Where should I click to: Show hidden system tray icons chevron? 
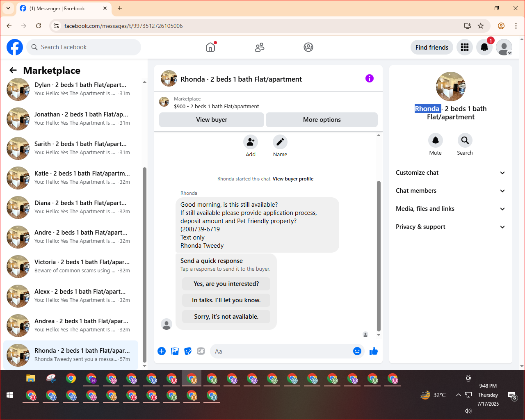[x=458, y=395]
